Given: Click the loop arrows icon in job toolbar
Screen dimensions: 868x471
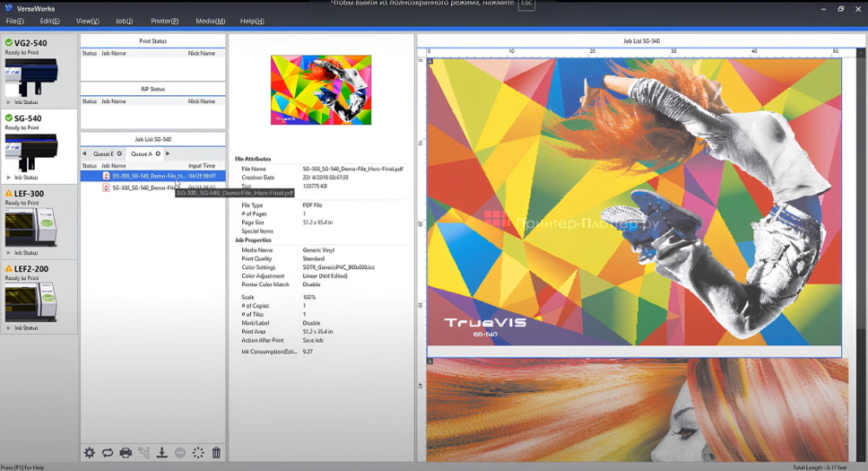Looking at the screenshot, I should (x=108, y=452).
